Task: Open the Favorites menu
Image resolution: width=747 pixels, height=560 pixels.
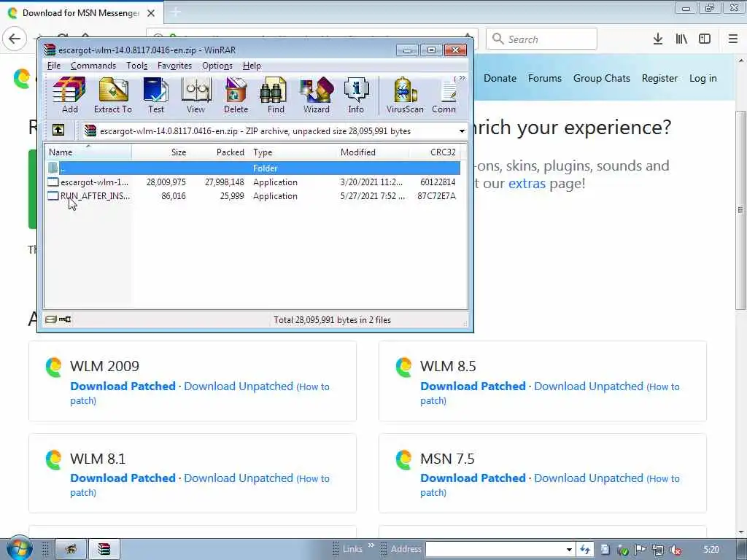Action: pyautogui.click(x=175, y=66)
